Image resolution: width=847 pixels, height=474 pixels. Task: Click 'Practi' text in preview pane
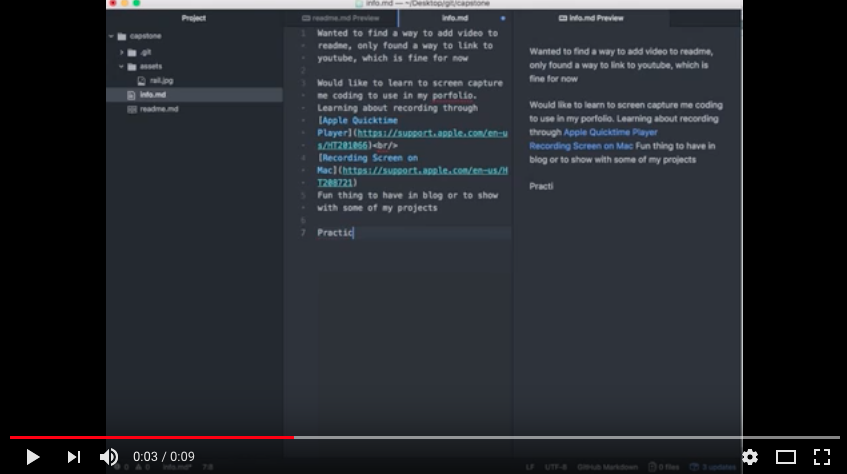(541, 186)
